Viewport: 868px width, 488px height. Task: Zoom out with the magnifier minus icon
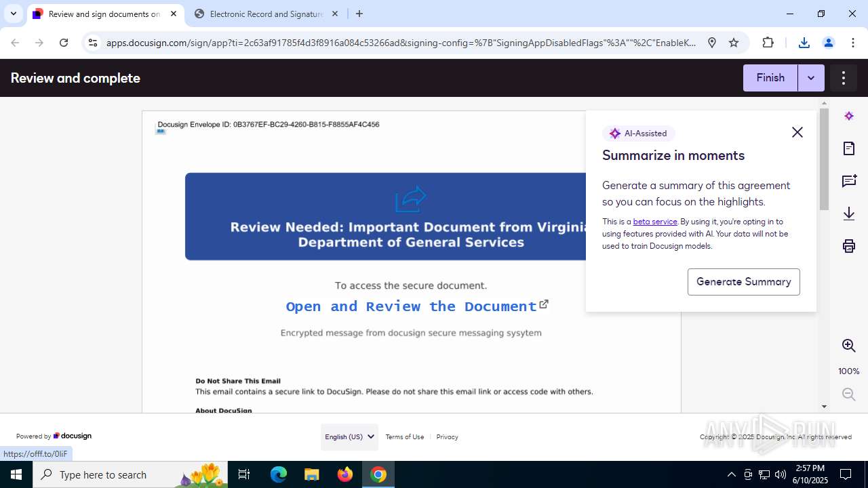point(849,394)
